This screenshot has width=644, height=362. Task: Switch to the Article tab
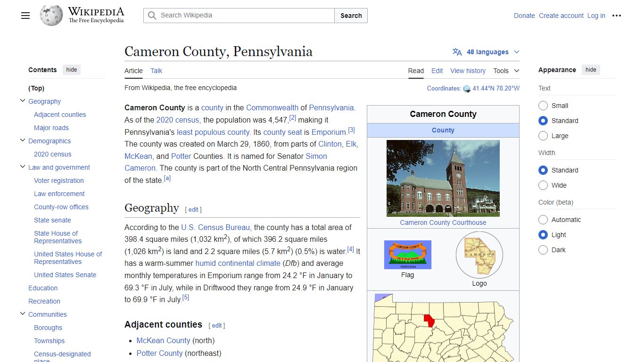(133, 71)
